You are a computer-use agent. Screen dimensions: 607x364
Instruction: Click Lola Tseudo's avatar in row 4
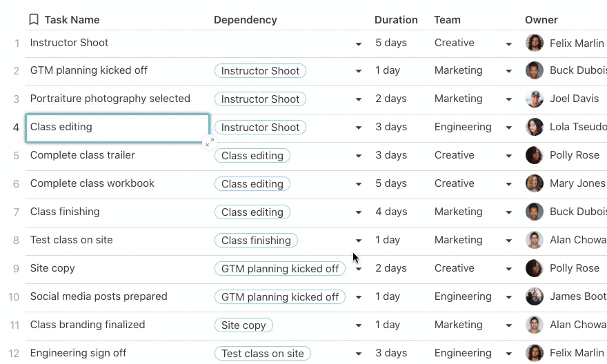click(x=535, y=127)
